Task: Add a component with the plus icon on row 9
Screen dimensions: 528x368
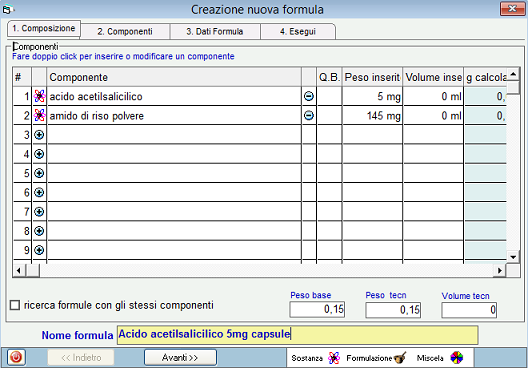Action: pos(39,250)
